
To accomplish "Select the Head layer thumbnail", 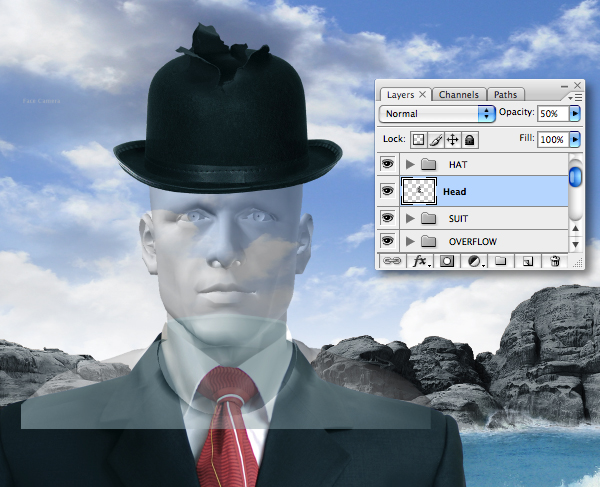I will click(419, 191).
